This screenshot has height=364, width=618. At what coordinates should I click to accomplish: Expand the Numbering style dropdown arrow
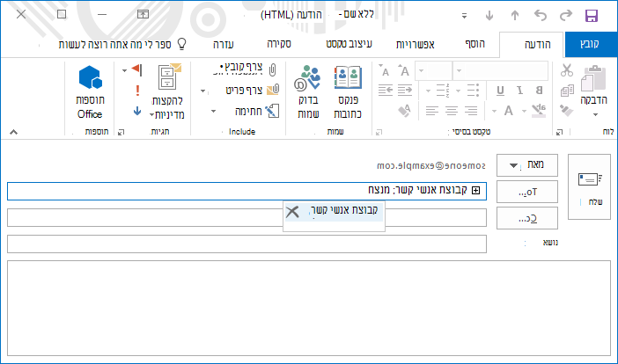[x=428, y=91]
